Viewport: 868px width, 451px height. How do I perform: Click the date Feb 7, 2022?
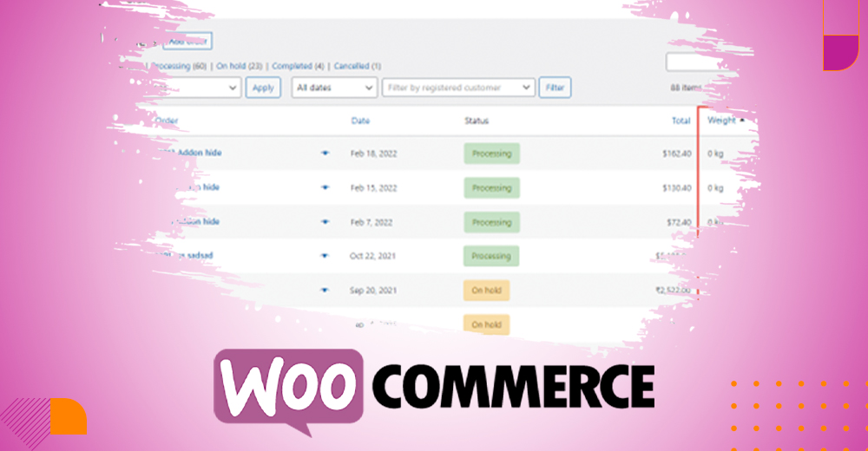(x=372, y=222)
